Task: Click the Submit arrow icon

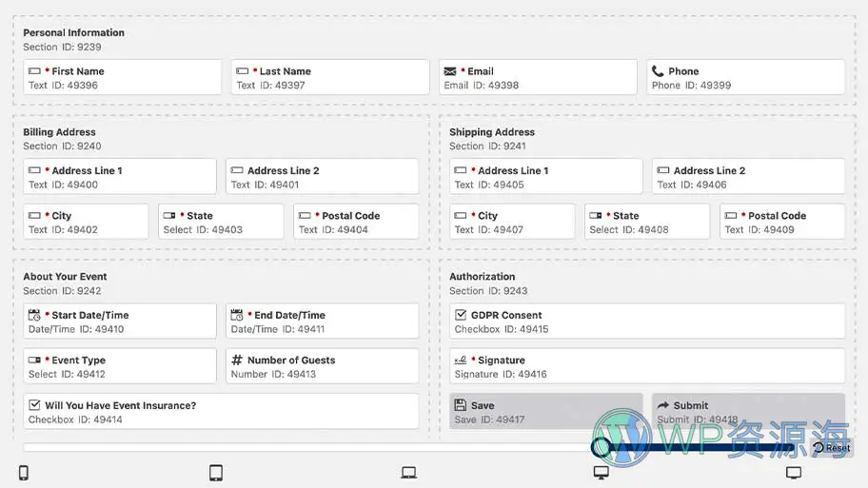Action: [663, 405]
